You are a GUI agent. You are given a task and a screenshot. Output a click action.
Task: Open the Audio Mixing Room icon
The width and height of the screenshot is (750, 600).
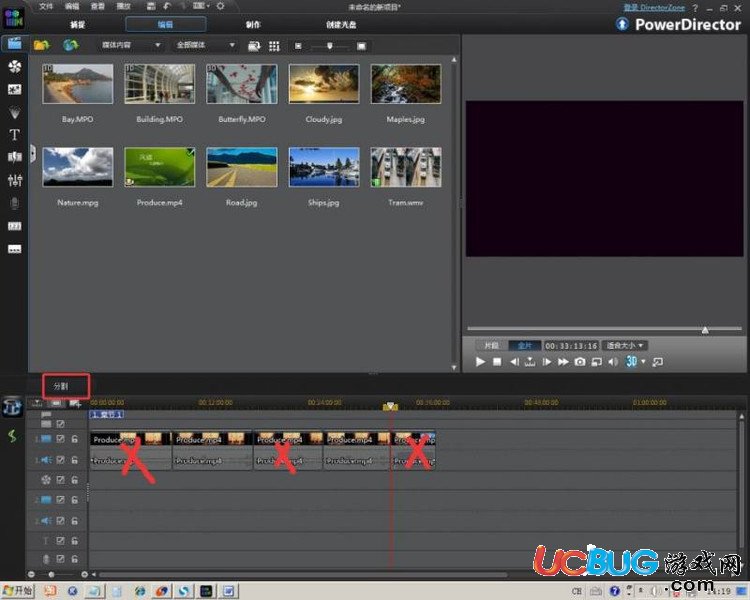point(14,180)
